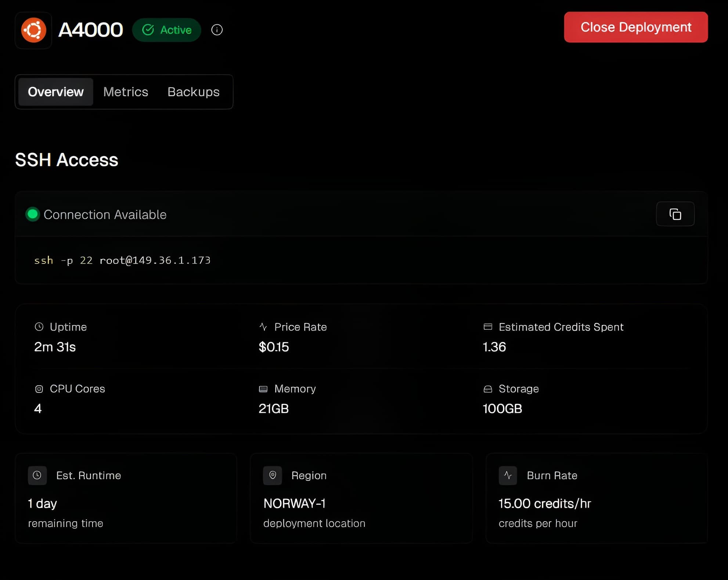Select the Uptime clock icon
This screenshot has height=580, width=728.
coord(39,326)
